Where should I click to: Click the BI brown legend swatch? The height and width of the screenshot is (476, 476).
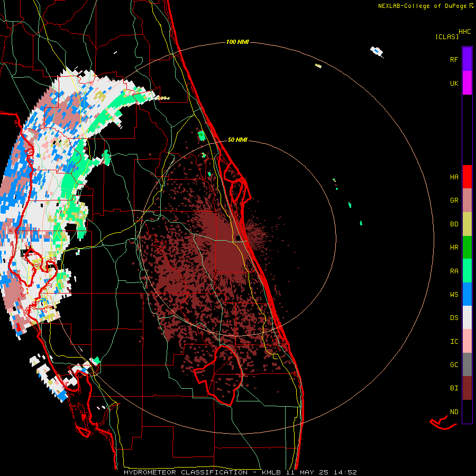coord(467,388)
